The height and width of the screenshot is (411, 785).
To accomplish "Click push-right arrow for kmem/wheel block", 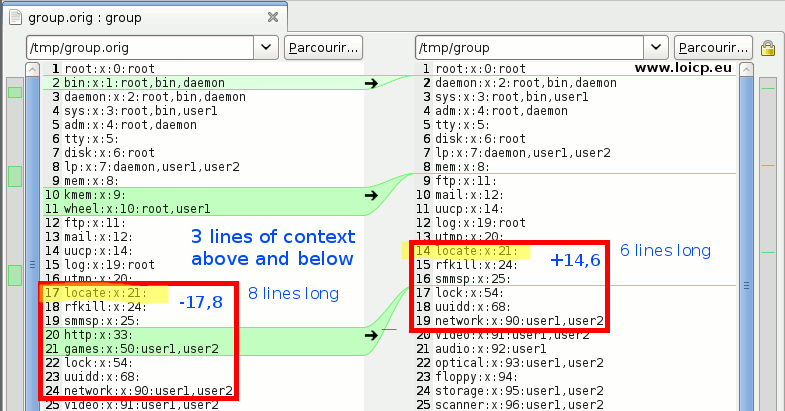I will click(371, 195).
